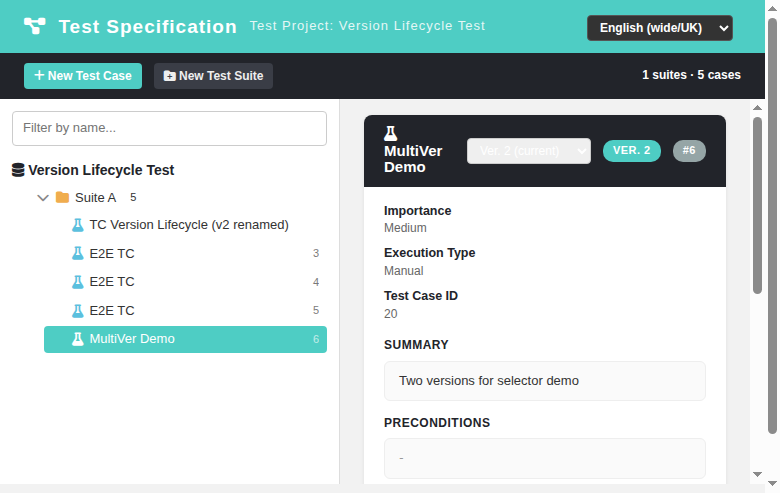Image resolution: width=780 pixels, height=493 pixels.
Task: Click the Test Specification logo icon in the header
Action: click(x=35, y=26)
